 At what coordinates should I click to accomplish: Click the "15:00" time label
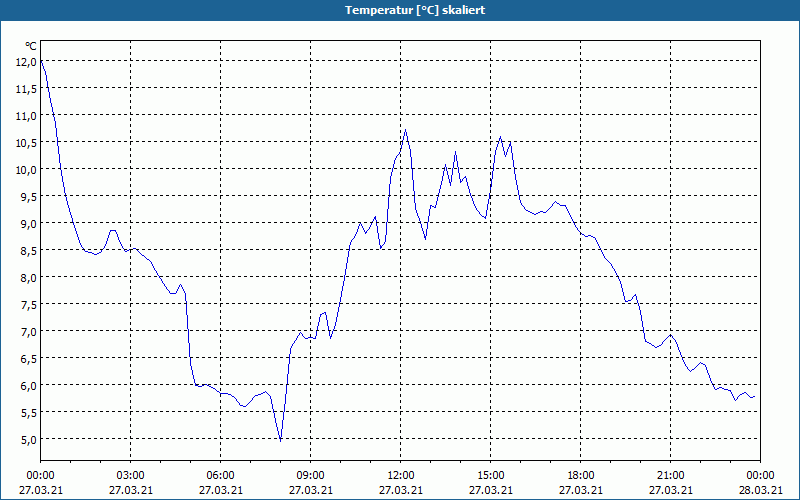point(491,476)
